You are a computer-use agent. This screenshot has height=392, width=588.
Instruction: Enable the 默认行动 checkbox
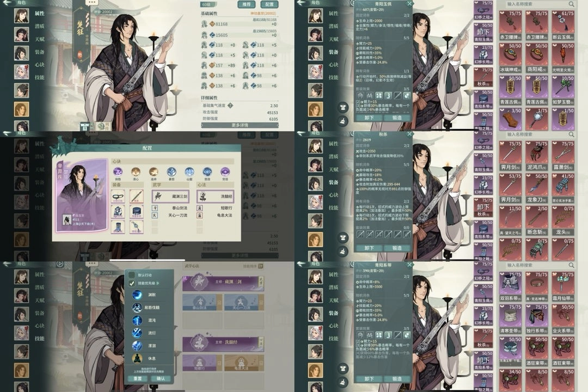coord(131,275)
